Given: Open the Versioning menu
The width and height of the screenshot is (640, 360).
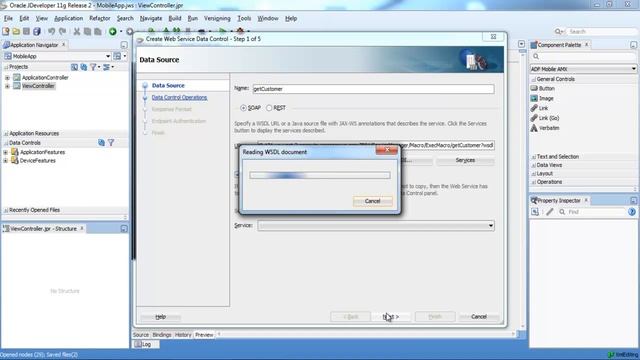Looking at the screenshot, I should click(x=217, y=18).
